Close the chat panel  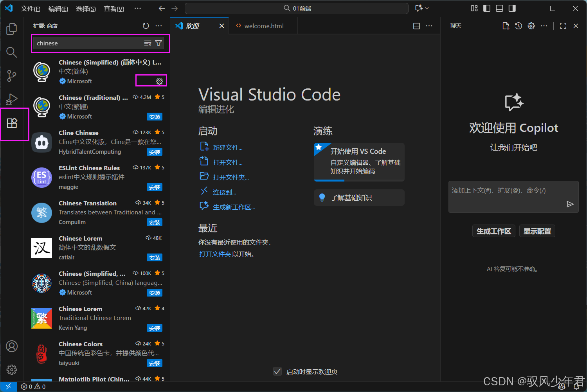tap(576, 26)
